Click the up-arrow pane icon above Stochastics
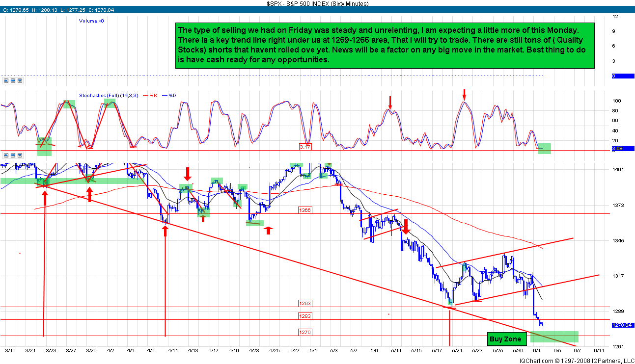 [6, 80]
